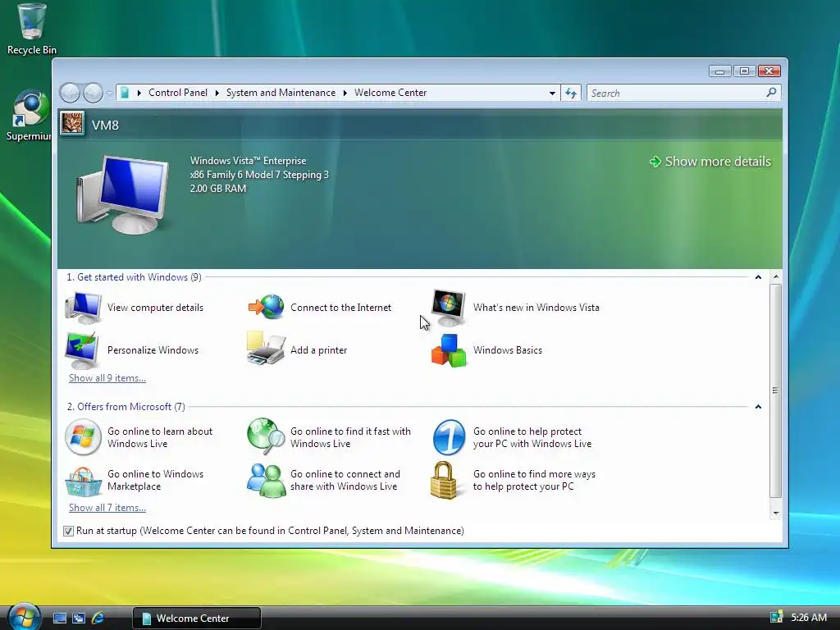Go back with the Back arrow button
The height and width of the screenshot is (630, 840).
tap(71, 94)
